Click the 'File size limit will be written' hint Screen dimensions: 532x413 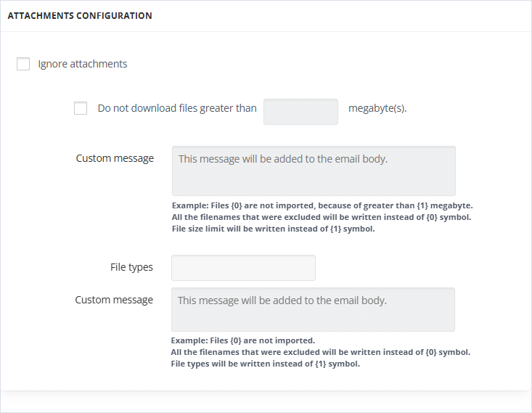click(x=273, y=229)
